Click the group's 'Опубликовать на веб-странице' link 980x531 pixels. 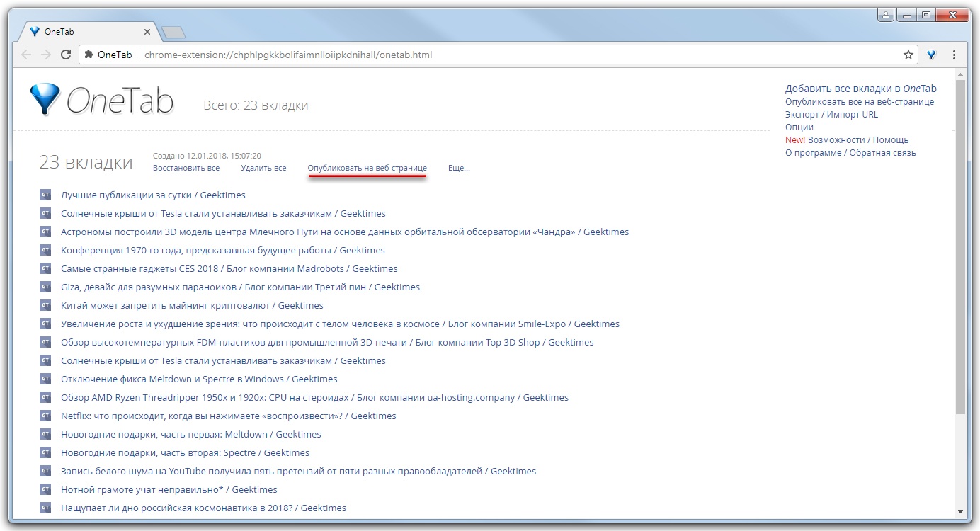[x=367, y=168]
